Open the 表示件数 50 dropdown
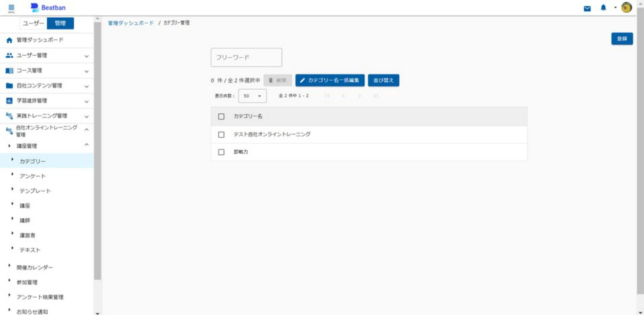Image resolution: width=644 pixels, height=315 pixels. point(252,96)
